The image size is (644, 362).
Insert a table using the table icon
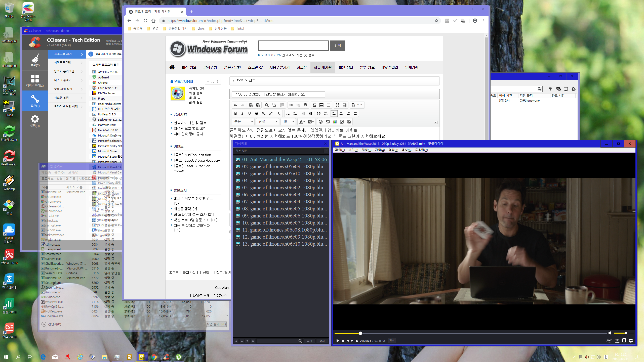[321, 105]
